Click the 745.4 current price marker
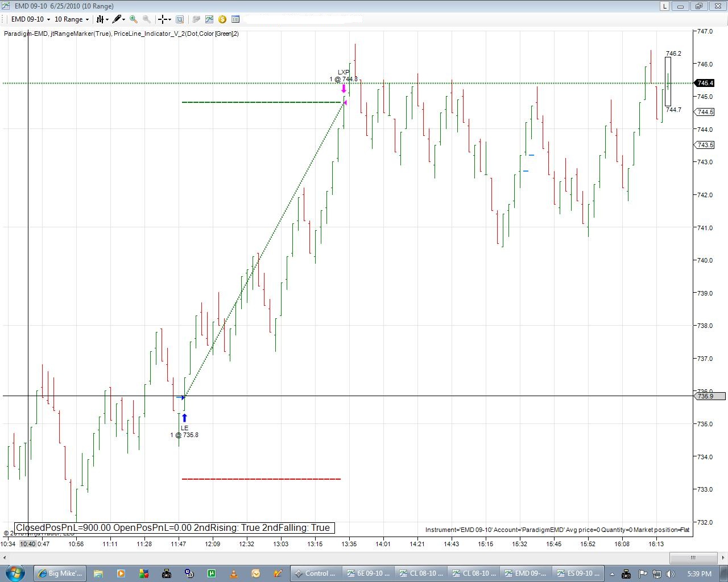This screenshot has height=582, width=728. pyautogui.click(x=705, y=83)
